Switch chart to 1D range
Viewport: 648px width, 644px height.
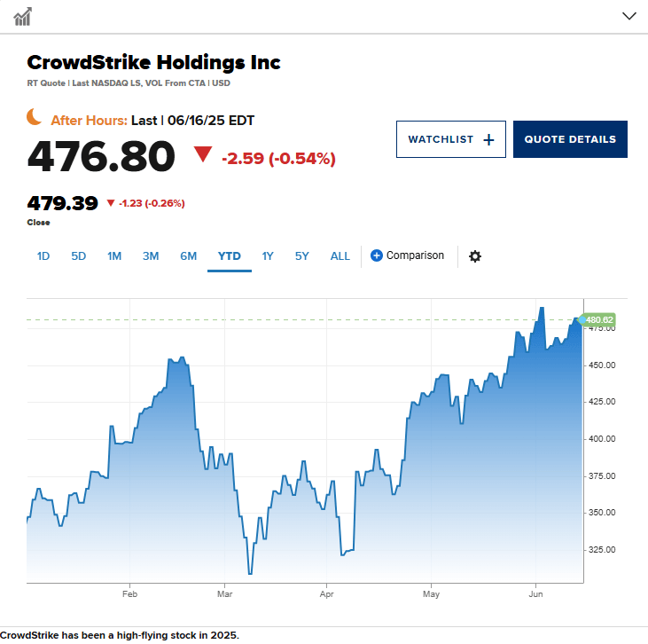coord(43,256)
